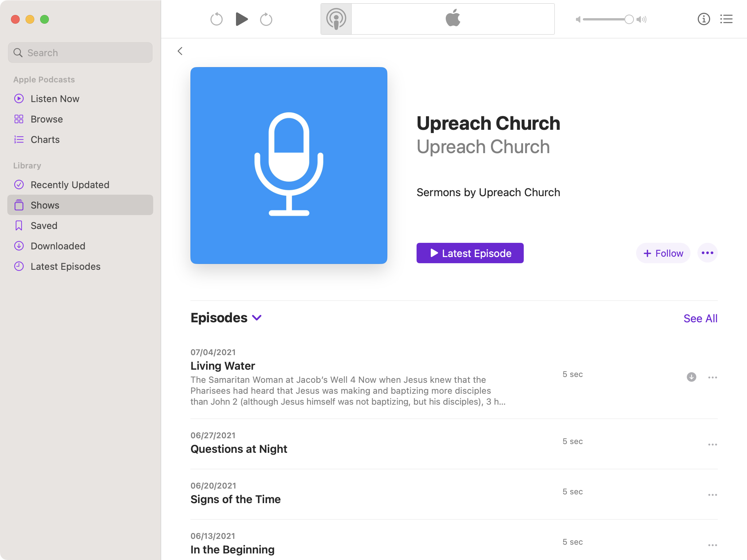Click the skip forward playback icon

click(x=266, y=19)
